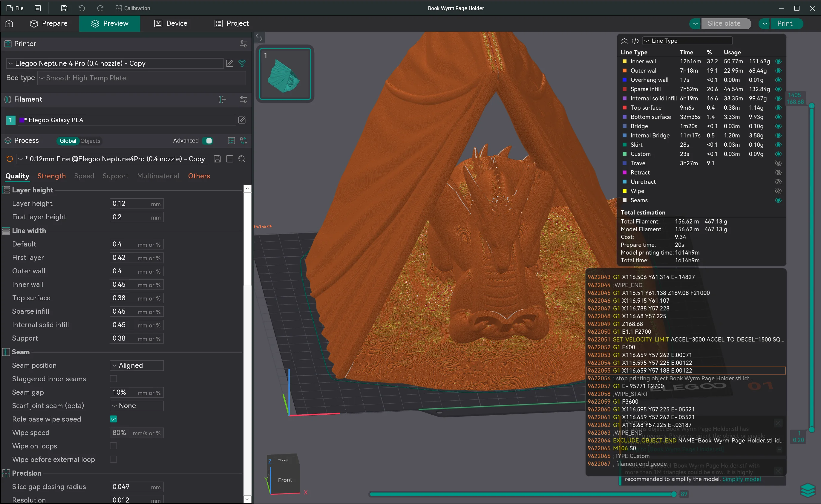The height and width of the screenshot is (504, 821).
Task: Open printer settings sliders icon
Action: (x=244, y=44)
